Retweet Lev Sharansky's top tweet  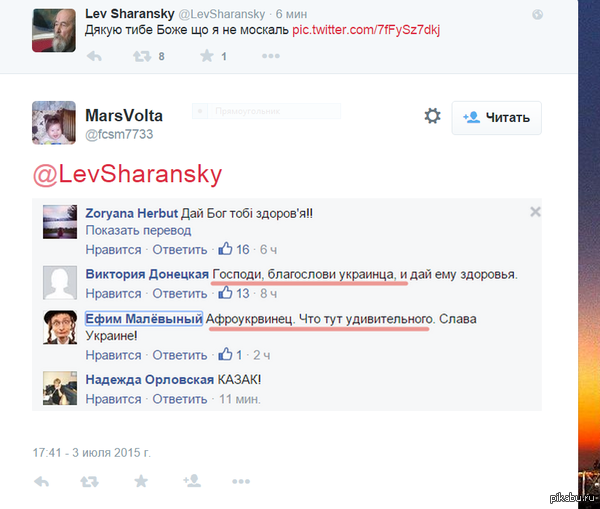tap(142, 57)
